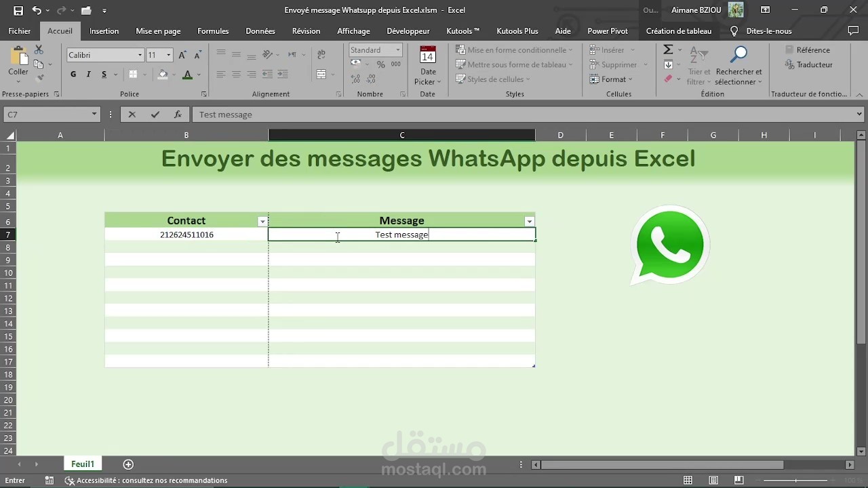Decrease indent in Alignement group

[267, 75]
